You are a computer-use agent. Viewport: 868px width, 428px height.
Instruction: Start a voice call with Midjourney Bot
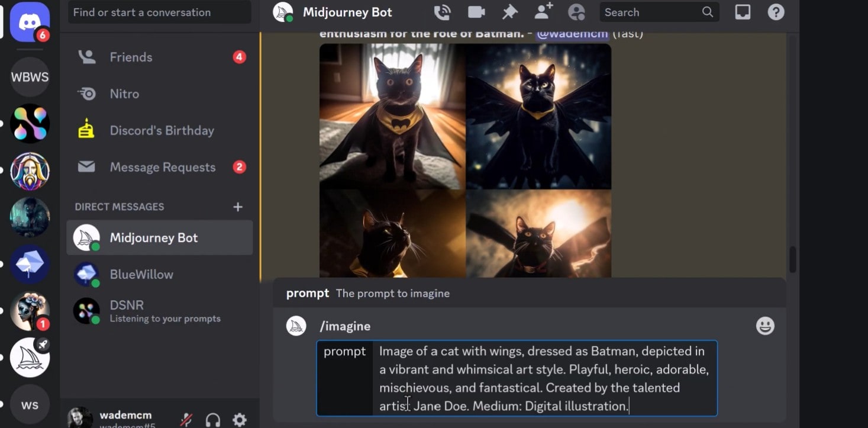click(x=443, y=12)
